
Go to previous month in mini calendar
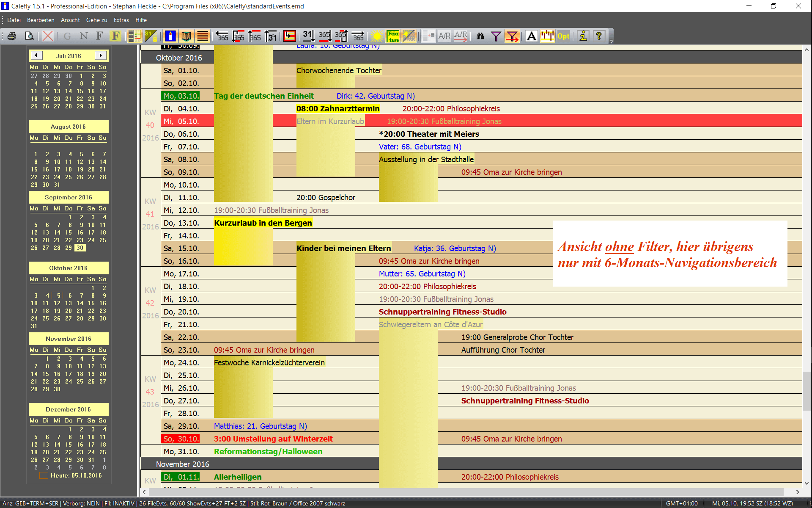[36, 55]
